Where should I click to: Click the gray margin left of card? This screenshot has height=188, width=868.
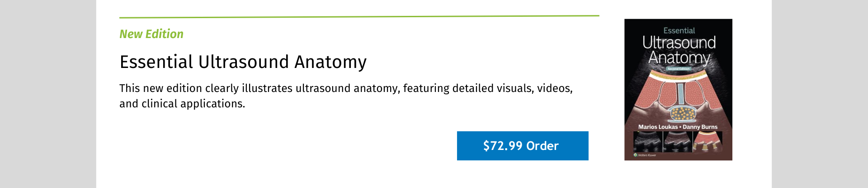[48, 94]
